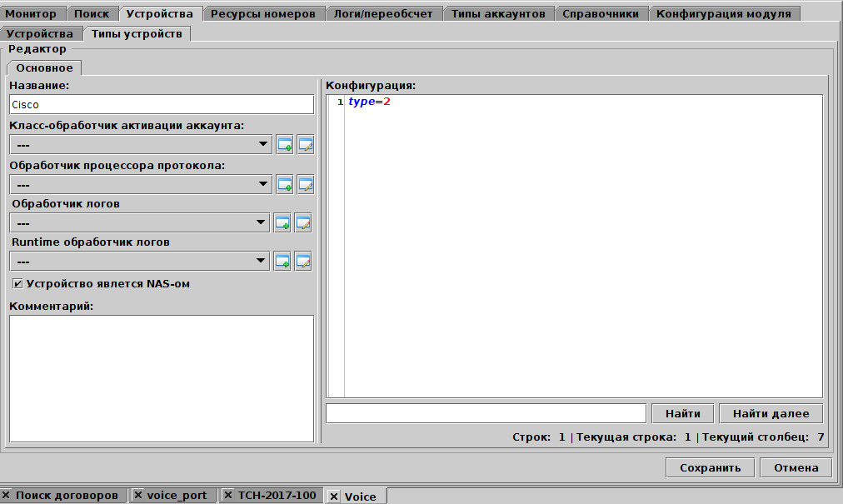Click the add icon for account activation handler
This screenshot has width=843, height=504.
coord(285,145)
